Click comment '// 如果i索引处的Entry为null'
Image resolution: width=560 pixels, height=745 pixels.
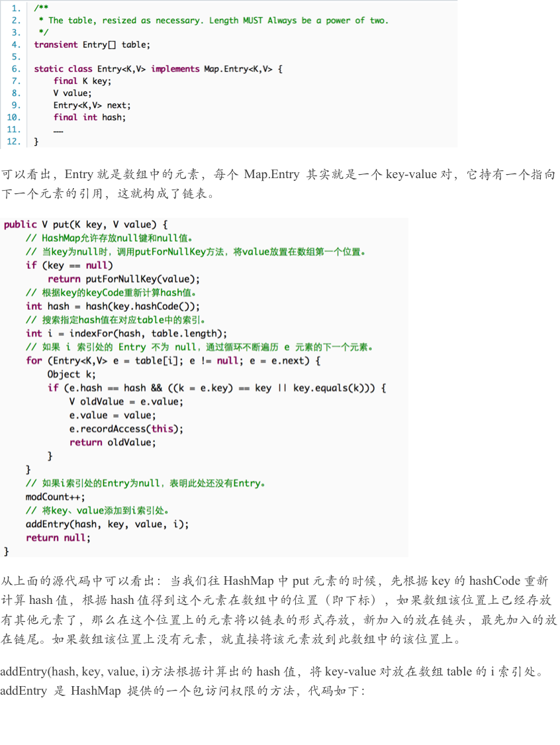pyautogui.click(x=146, y=483)
